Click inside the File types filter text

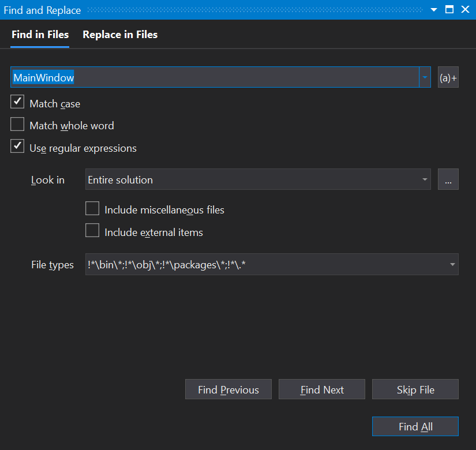point(260,264)
